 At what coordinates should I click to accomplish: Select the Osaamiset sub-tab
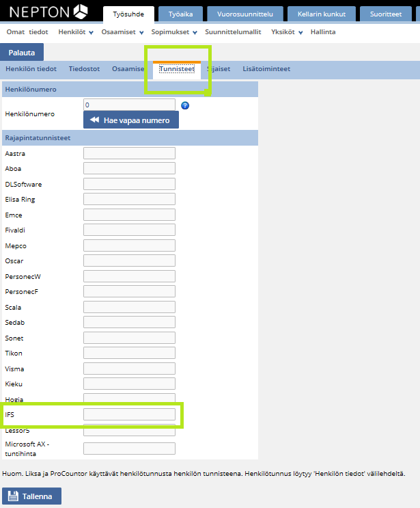click(x=128, y=69)
